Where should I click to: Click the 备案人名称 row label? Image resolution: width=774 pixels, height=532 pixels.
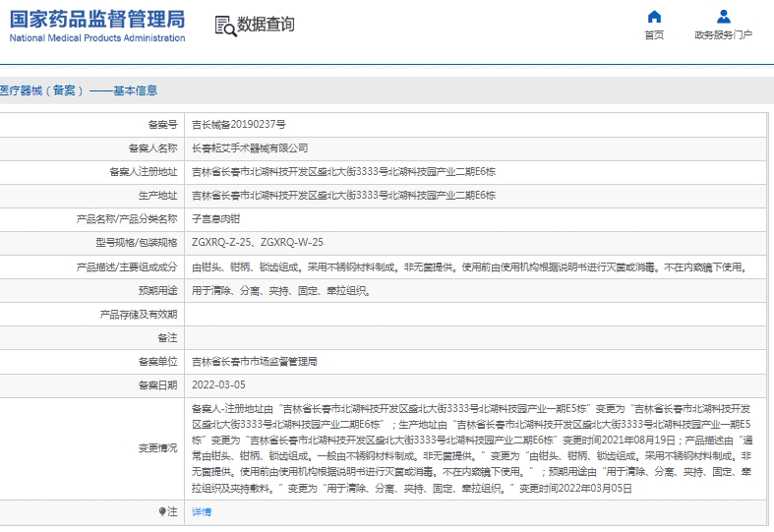pos(152,148)
